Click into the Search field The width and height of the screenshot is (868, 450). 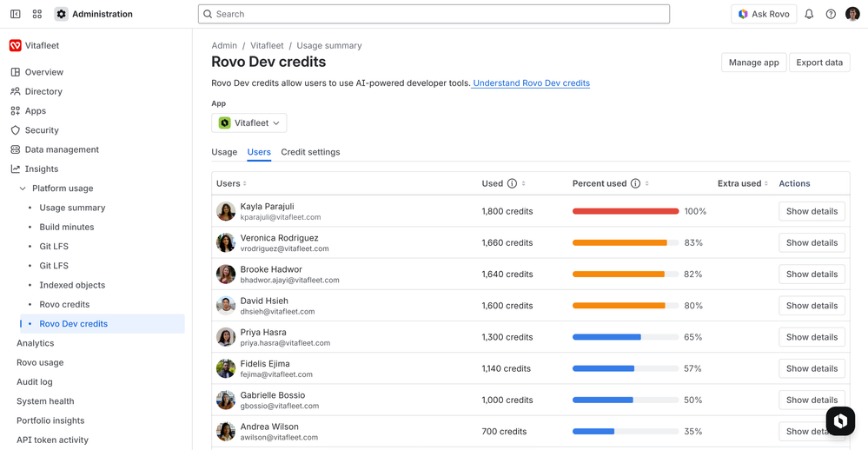pos(434,14)
